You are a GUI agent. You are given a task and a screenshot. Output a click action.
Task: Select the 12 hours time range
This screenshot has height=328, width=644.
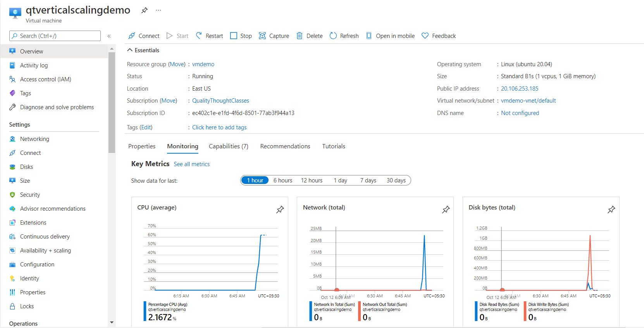coord(312,180)
